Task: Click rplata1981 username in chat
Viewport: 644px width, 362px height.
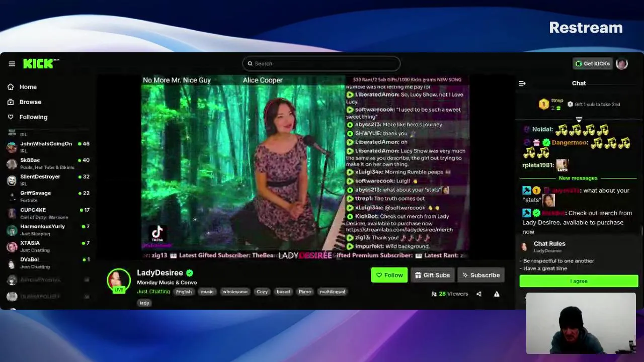Action: [x=538, y=165]
